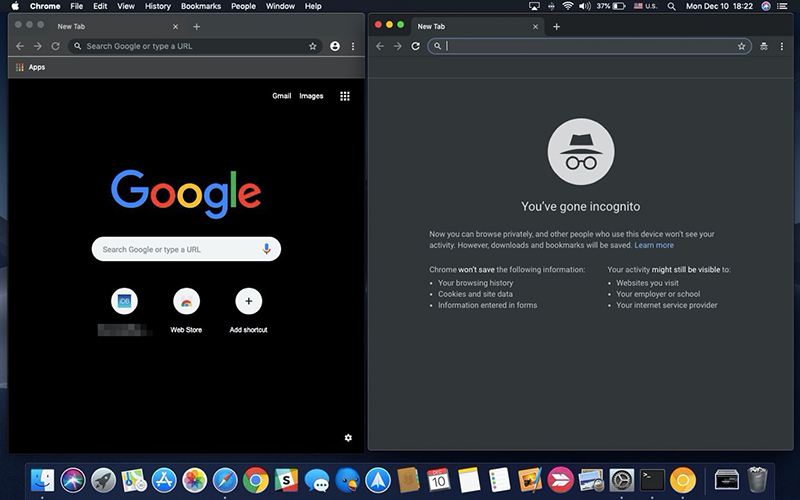
Task: Open App Store in Dock
Action: pyautogui.click(x=164, y=480)
